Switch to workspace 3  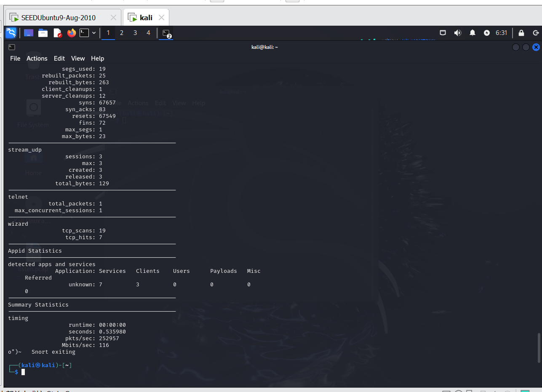tap(135, 33)
